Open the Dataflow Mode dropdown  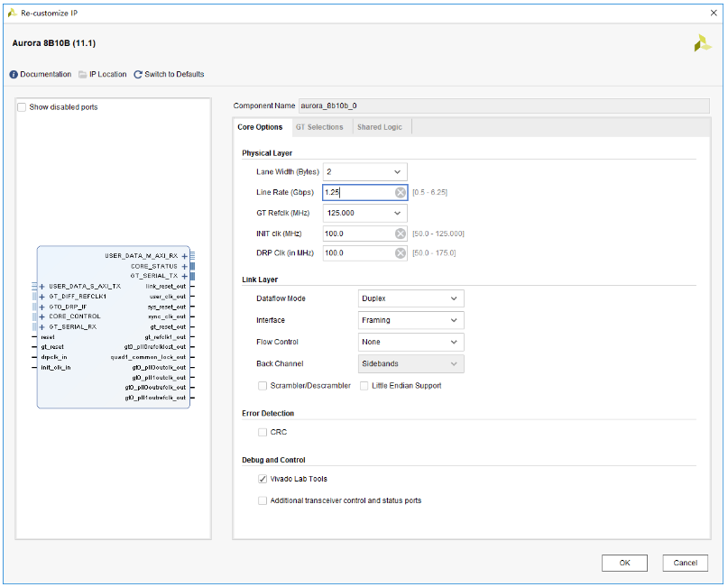point(410,298)
